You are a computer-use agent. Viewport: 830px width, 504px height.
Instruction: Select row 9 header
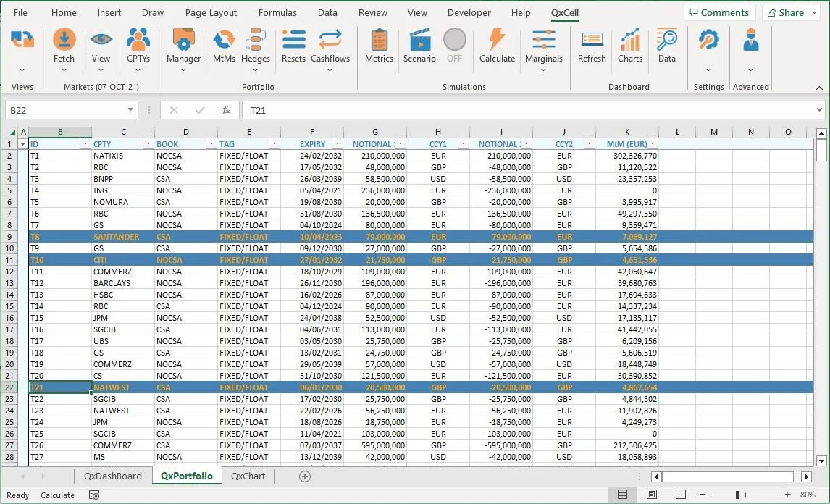pos(9,237)
